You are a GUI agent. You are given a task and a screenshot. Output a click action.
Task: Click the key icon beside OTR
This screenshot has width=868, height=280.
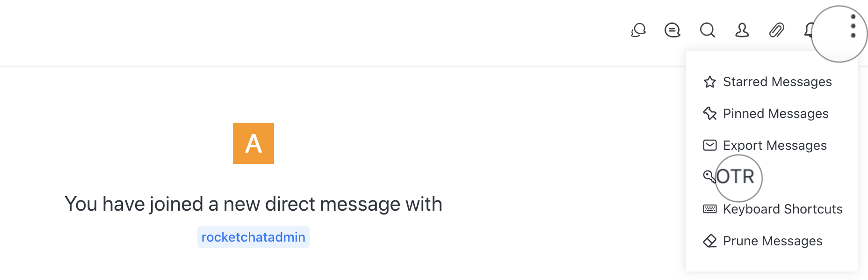709,177
